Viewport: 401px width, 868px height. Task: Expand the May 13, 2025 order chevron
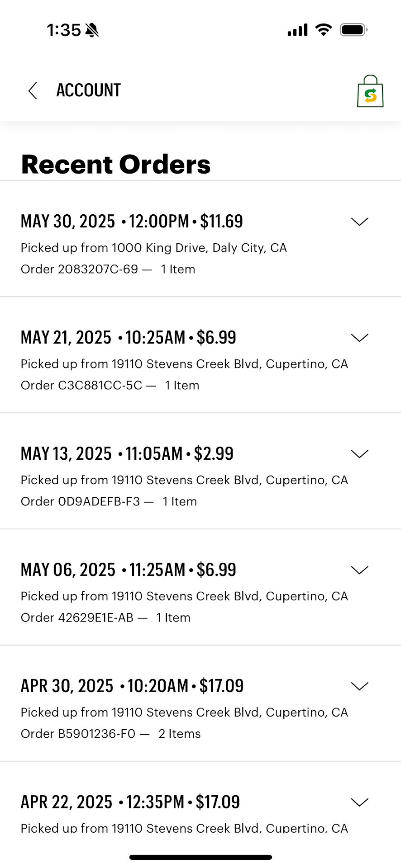coord(359,454)
